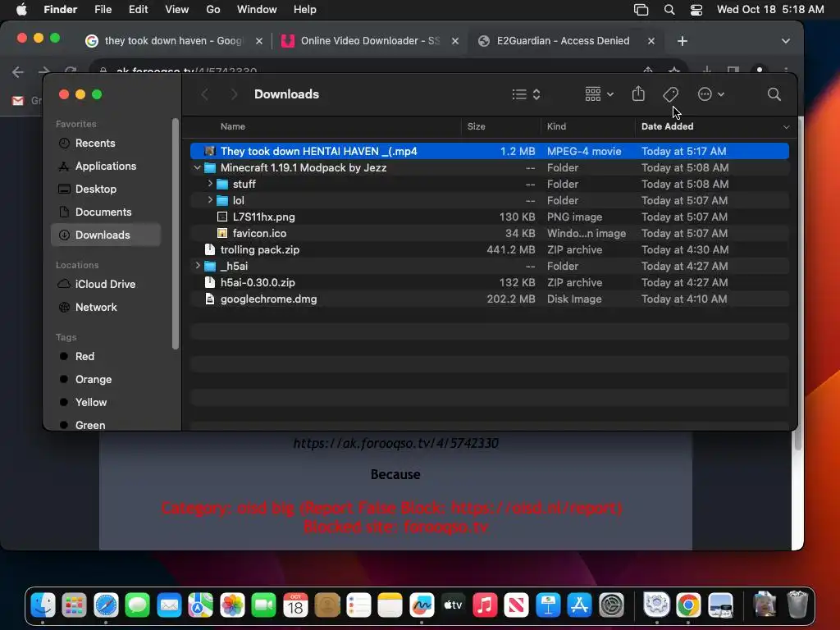The image size is (840, 630).
Task: Open Maps from the Dock
Action: (x=200, y=605)
